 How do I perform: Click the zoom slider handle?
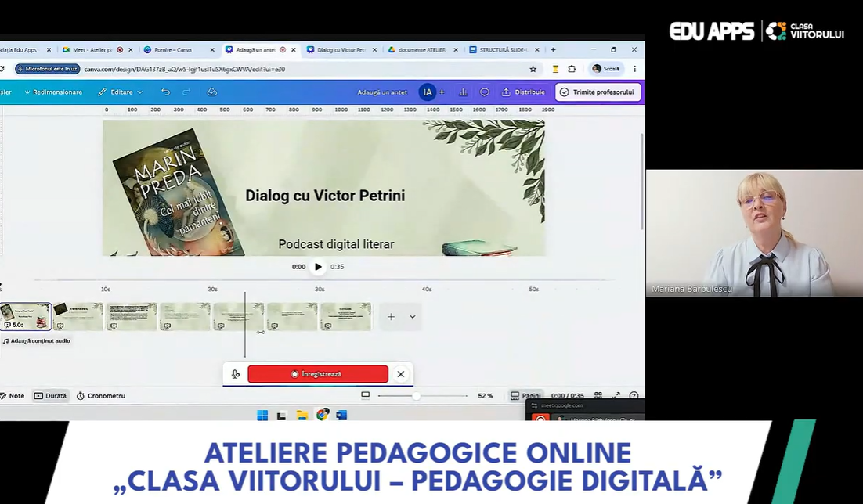click(x=416, y=395)
